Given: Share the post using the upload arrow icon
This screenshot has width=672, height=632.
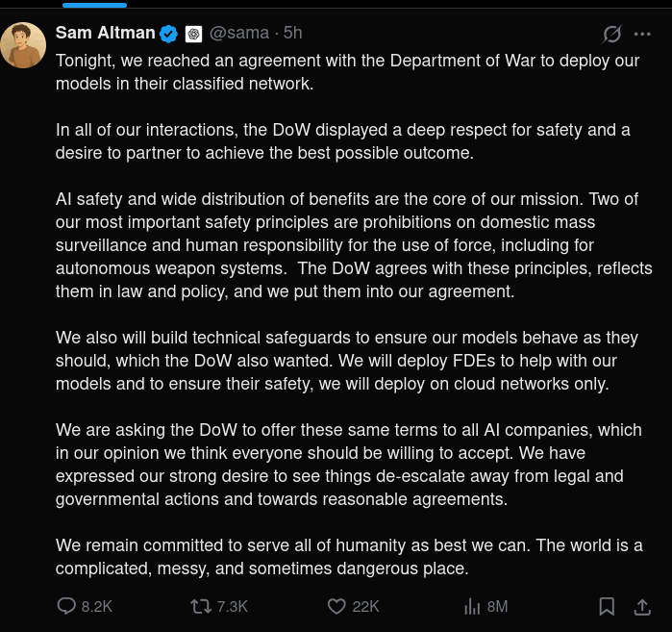Looking at the screenshot, I should 642,606.
